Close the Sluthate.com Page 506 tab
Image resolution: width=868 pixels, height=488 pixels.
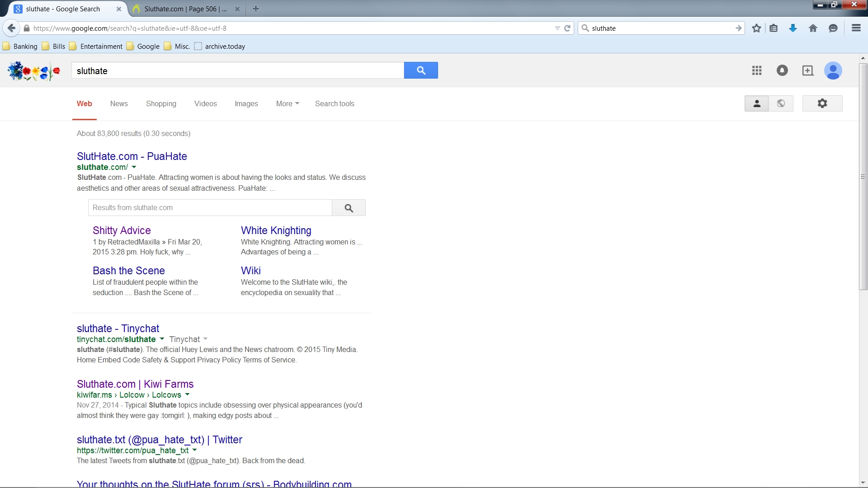pyautogui.click(x=237, y=9)
